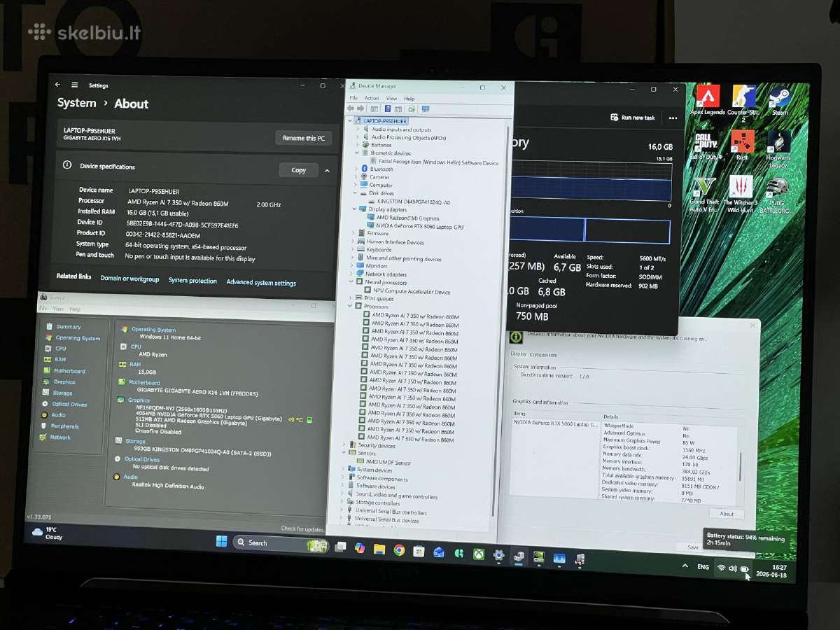
Task: Open Storage section in Speccy sidebar
Action: 57,393
